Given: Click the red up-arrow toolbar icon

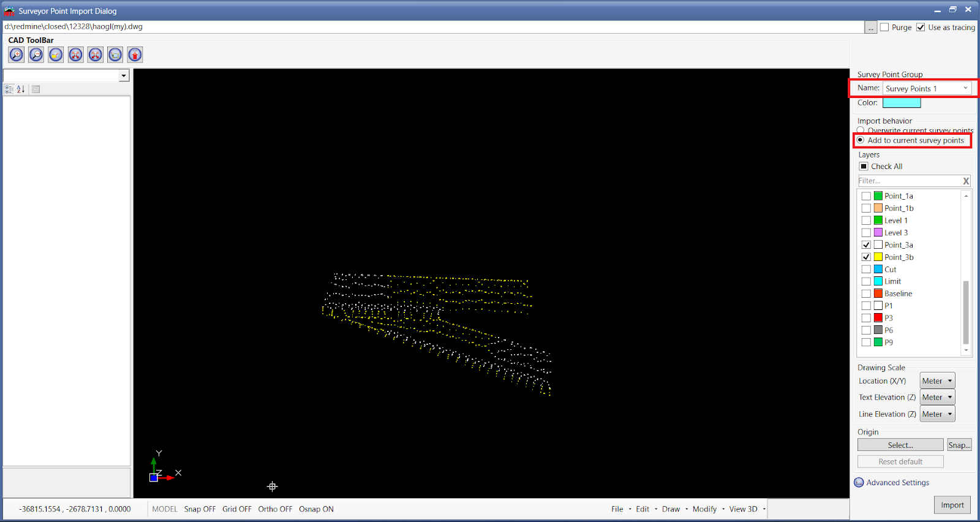Looking at the screenshot, I should point(135,55).
